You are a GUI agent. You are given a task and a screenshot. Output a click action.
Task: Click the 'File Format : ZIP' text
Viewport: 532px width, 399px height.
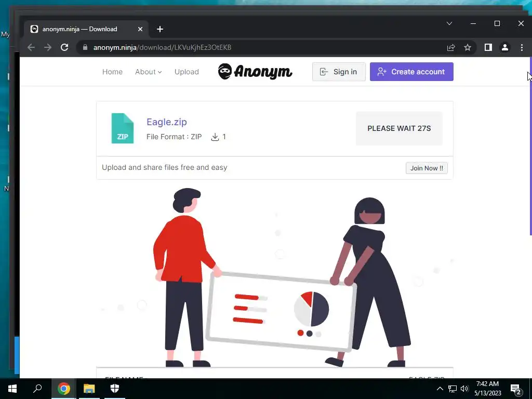pos(174,137)
